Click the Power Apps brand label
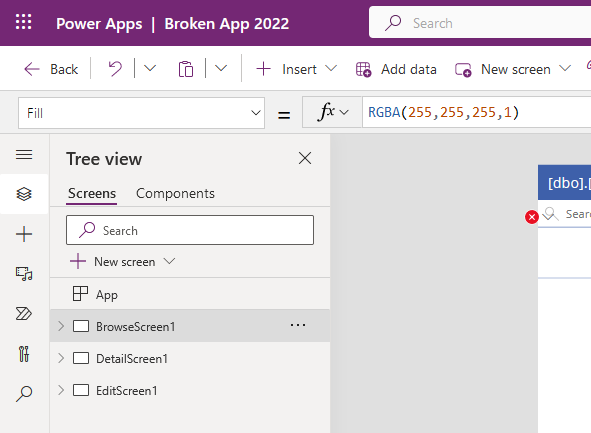 pyautogui.click(x=99, y=24)
